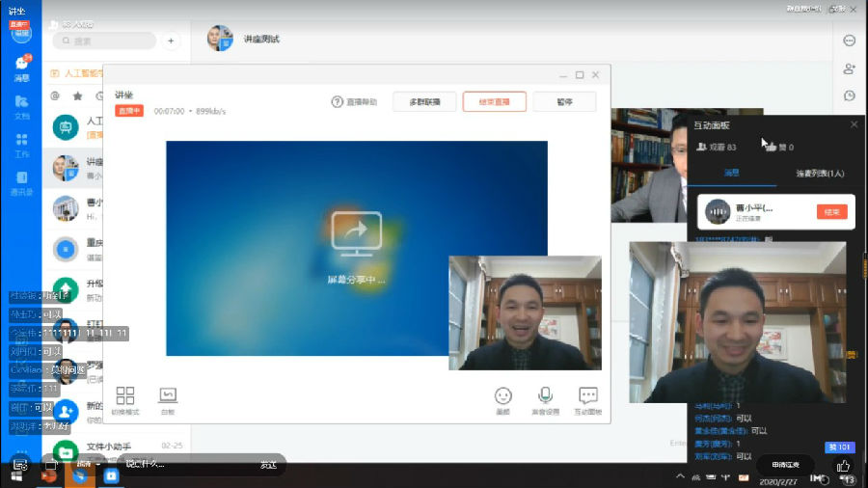Click the 讲座测试 group avatar in header
This screenshot has height=488, width=868.
coord(220,39)
